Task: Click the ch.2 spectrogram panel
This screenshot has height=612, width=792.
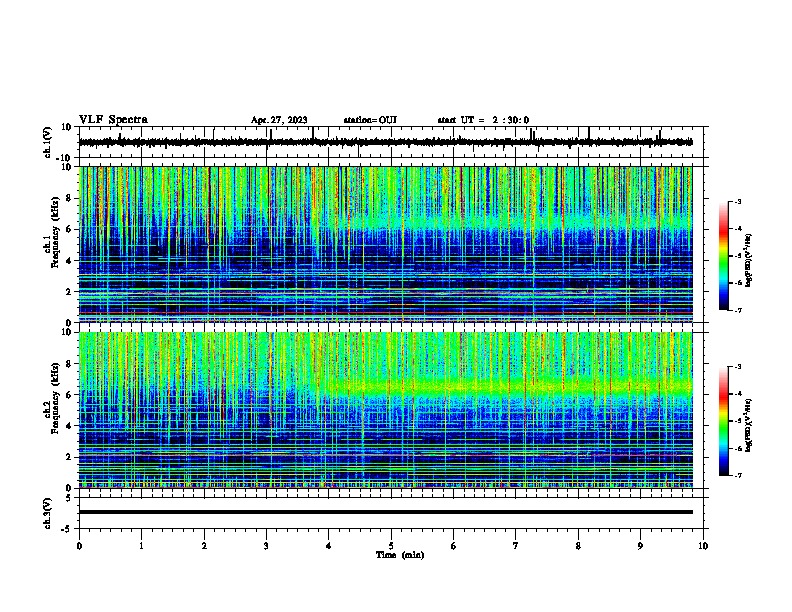Action: tap(385, 410)
